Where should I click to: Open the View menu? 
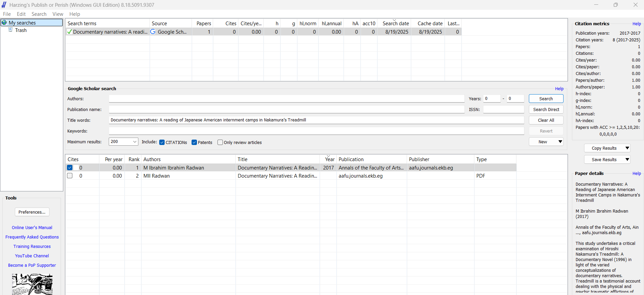[x=58, y=14]
